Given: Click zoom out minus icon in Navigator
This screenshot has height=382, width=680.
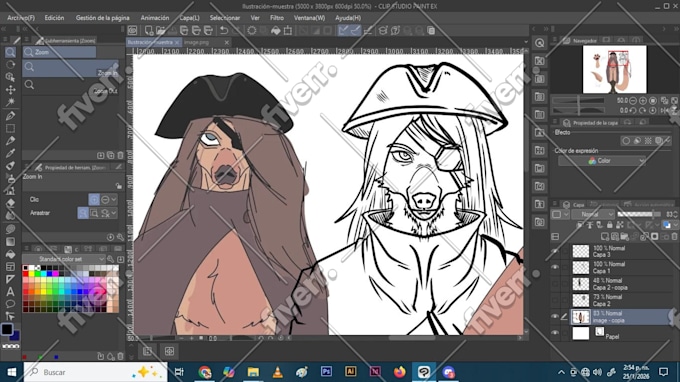Looking at the screenshot, I should pos(633,101).
